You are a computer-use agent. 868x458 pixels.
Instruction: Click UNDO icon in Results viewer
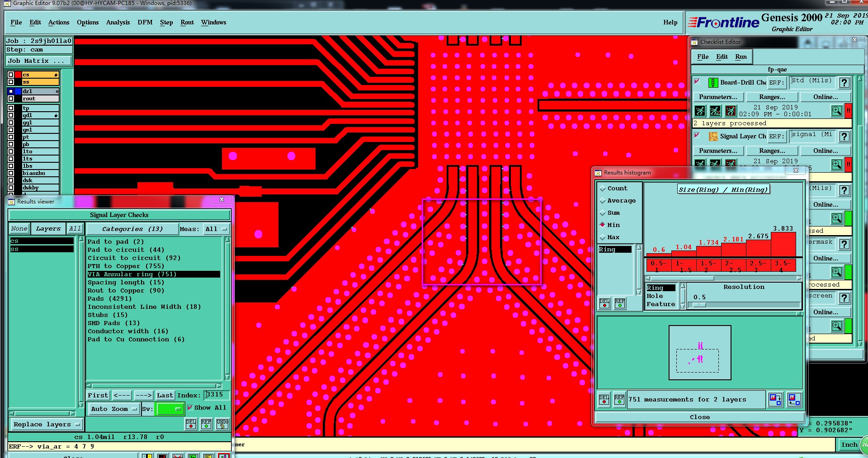(x=222, y=424)
